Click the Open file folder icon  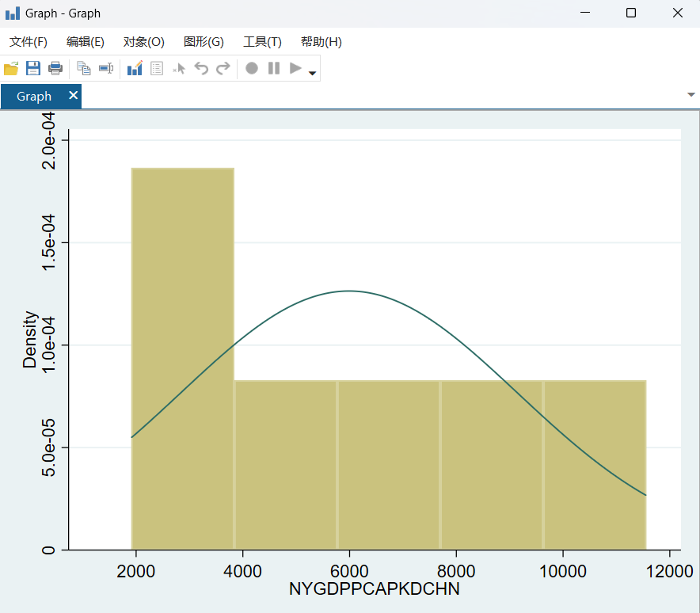point(11,69)
